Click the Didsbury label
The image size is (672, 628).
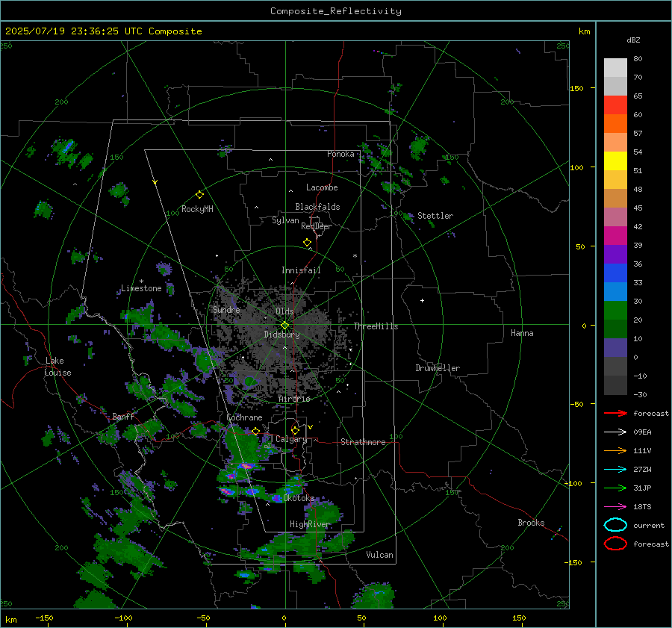[281, 335]
